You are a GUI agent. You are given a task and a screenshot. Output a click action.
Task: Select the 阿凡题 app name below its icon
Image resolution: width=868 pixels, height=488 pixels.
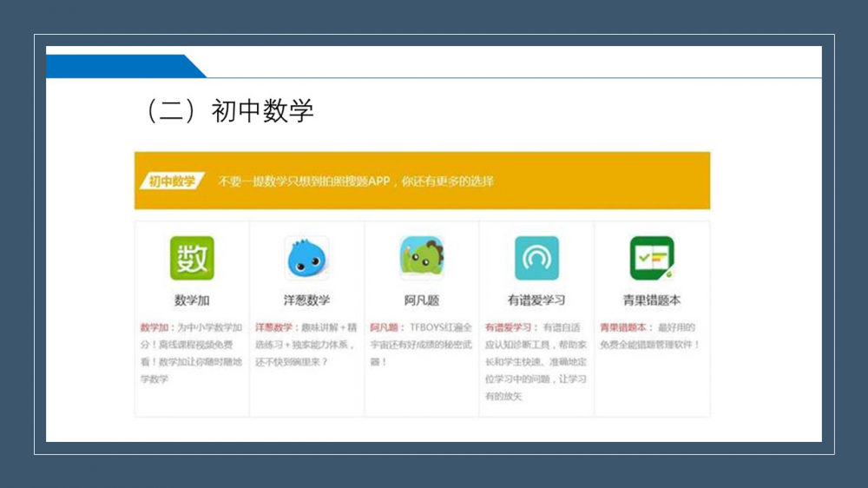[x=422, y=300]
